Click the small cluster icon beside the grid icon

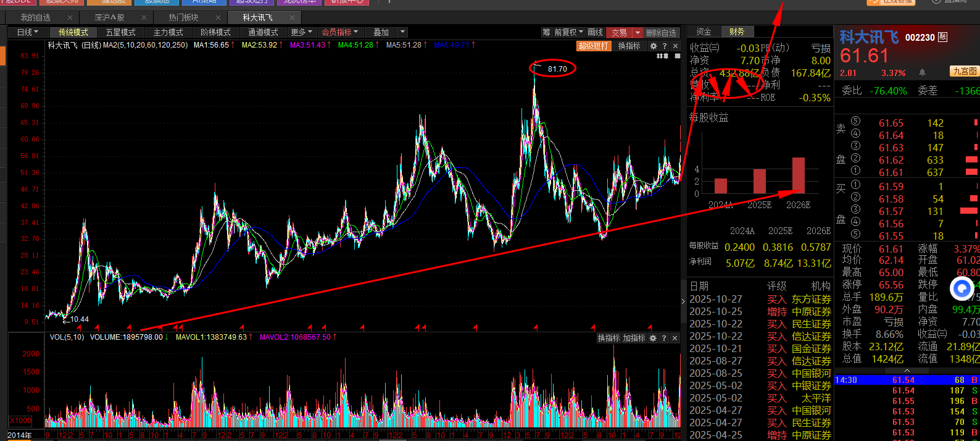click(x=677, y=56)
